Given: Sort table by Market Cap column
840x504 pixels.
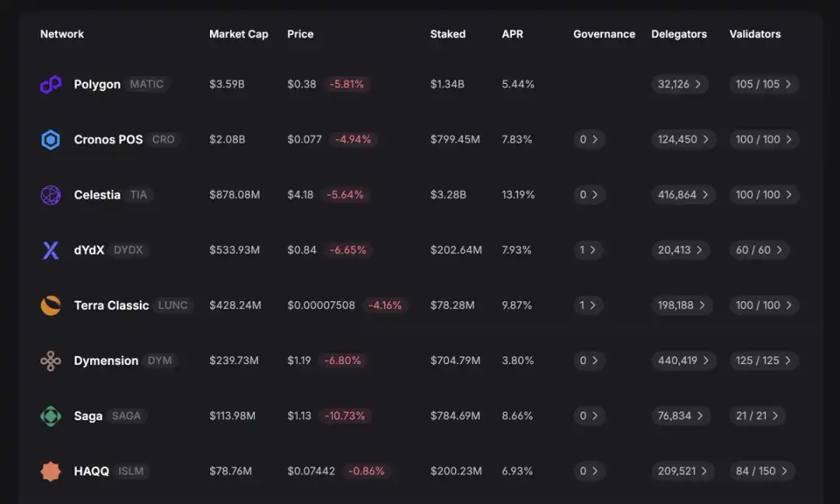Looking at the screenshot, I should [238, 34].
